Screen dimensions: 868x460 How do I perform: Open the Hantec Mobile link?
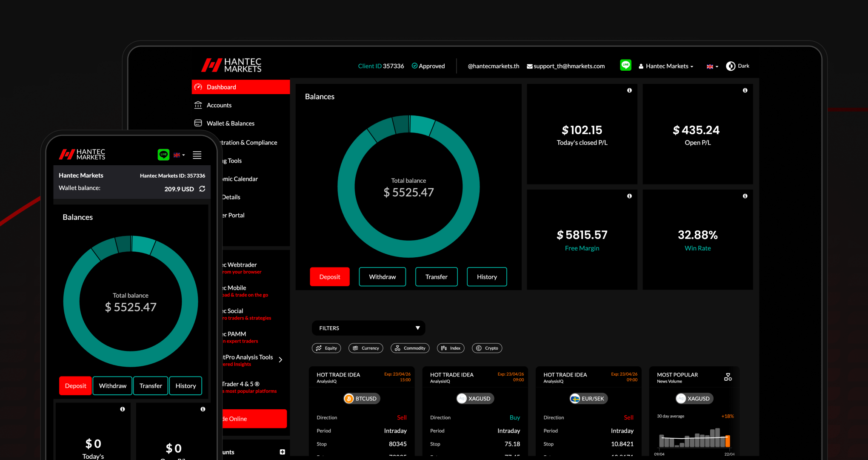(245, 291)
